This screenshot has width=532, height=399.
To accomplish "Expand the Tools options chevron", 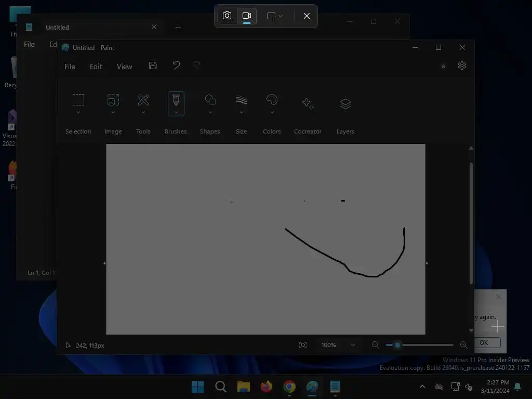I will 143,112.
